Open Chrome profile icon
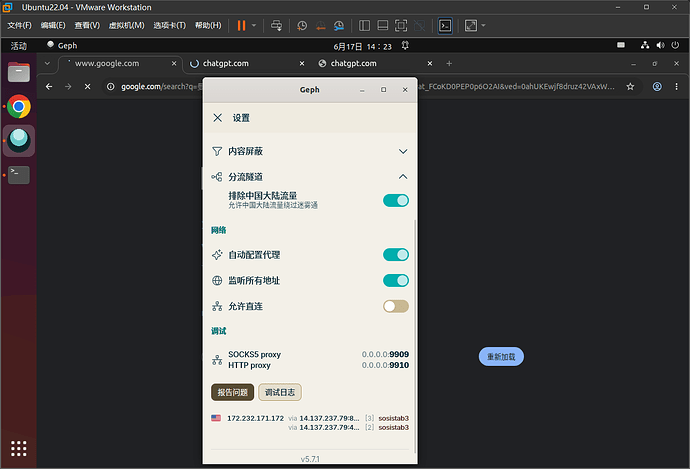The width and height of the screenshot is (690, 469). 657,87
